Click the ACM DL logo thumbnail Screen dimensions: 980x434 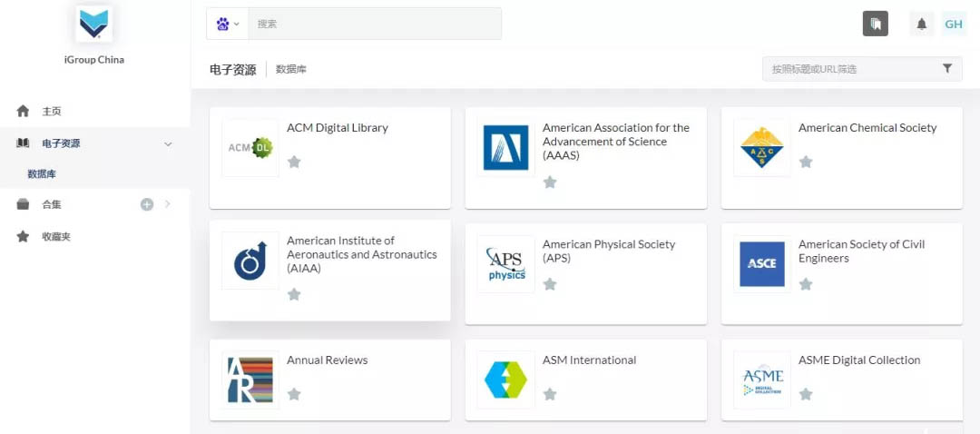click(250, 148)
